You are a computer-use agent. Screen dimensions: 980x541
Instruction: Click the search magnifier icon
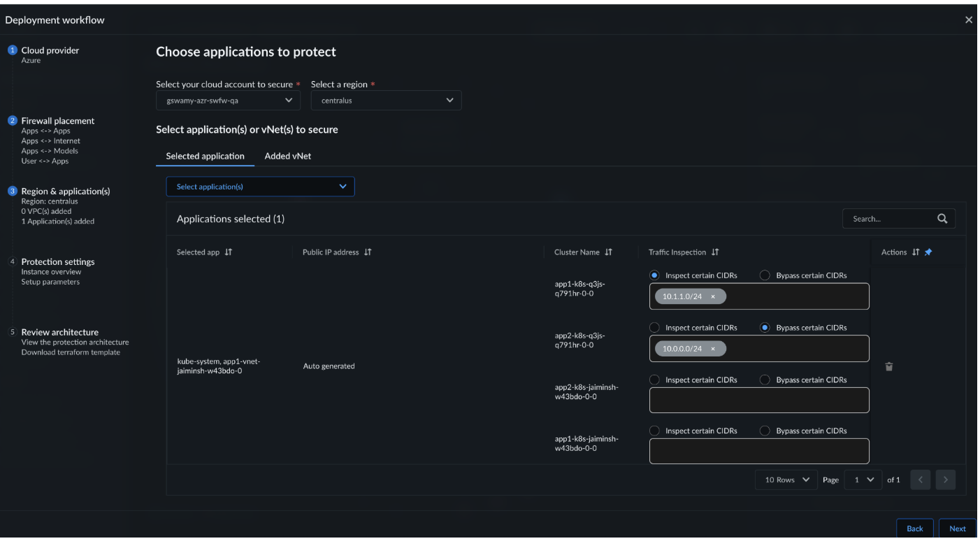tap(942, 219)
